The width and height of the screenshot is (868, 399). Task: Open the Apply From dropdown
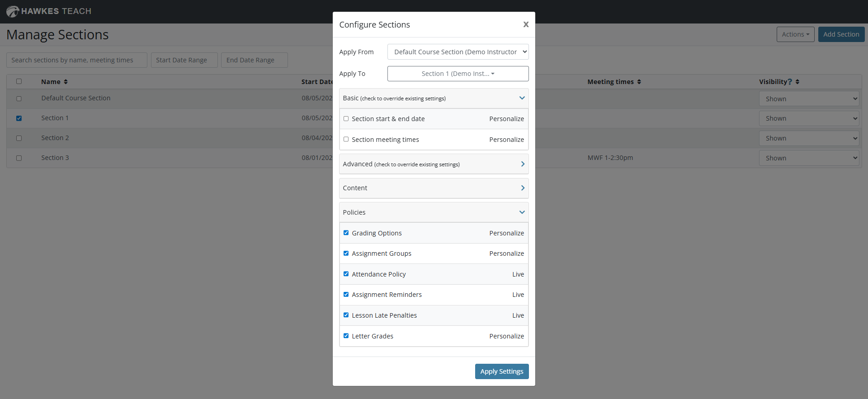pos(458,52)
